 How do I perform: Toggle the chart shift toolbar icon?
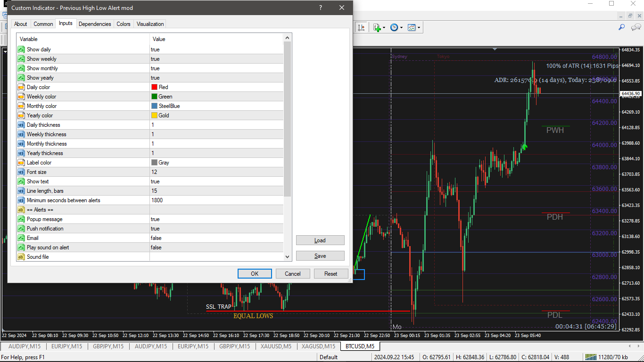tap(361, 27)
